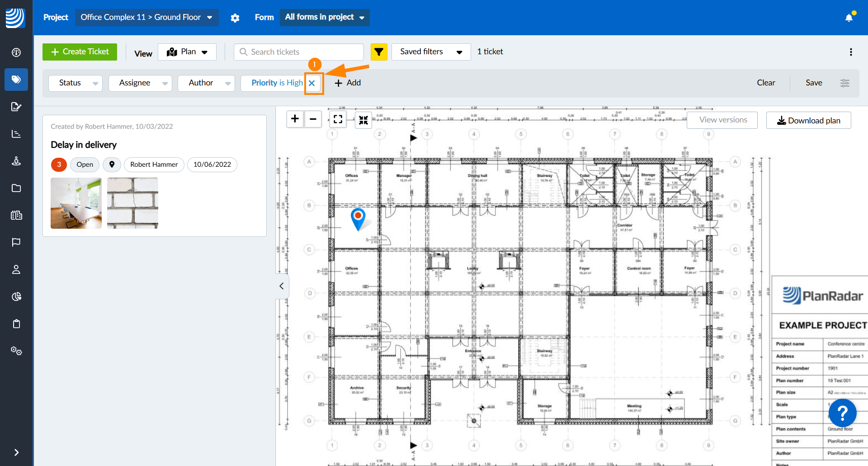Open notifications bell
This screenshot has width=868, height=466.
[849, 18]
